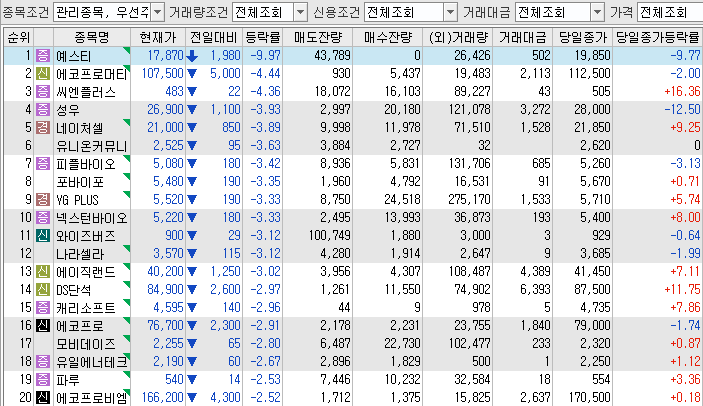This screenshot has height=406, width=703.
Task: Click 등락률 value -9.97
Action: pos(265,56)
